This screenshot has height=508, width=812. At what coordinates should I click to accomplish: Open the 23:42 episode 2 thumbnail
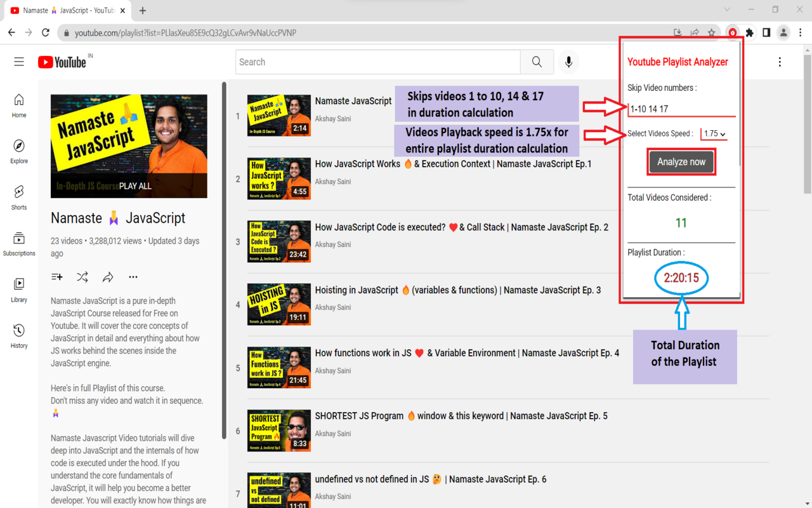[279, 241]
